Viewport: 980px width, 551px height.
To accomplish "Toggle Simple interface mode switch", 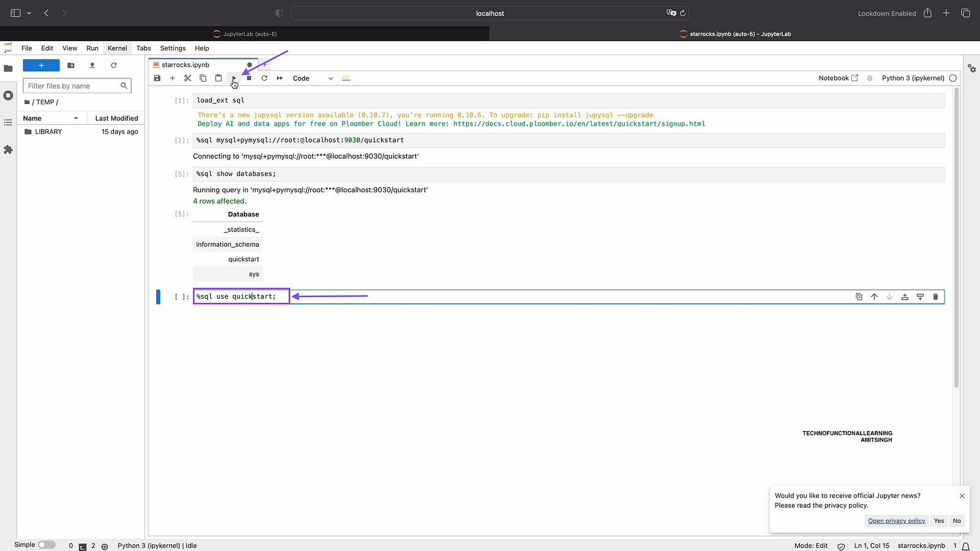I will pyautogui.click(x=47, y=545).
